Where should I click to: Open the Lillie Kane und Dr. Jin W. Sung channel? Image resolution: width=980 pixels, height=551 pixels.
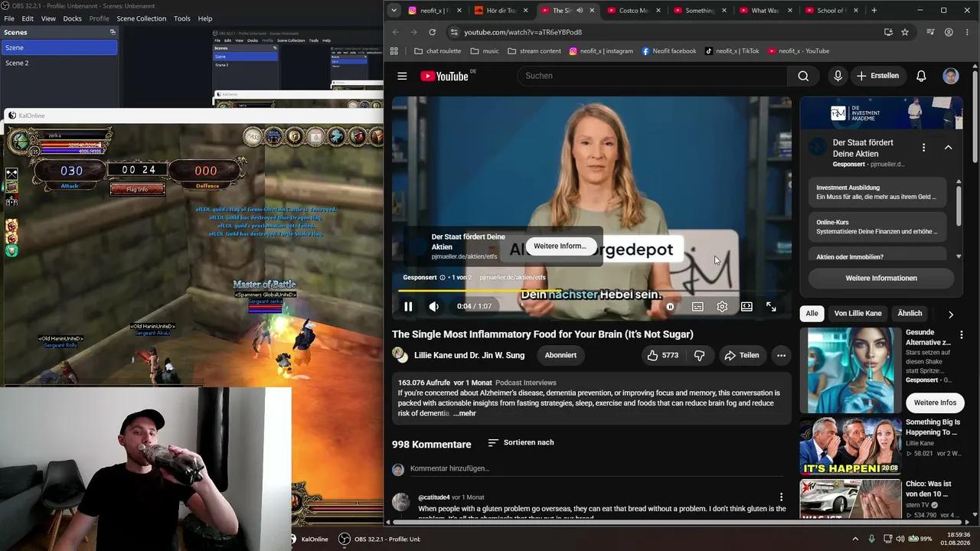pos(470,355)
